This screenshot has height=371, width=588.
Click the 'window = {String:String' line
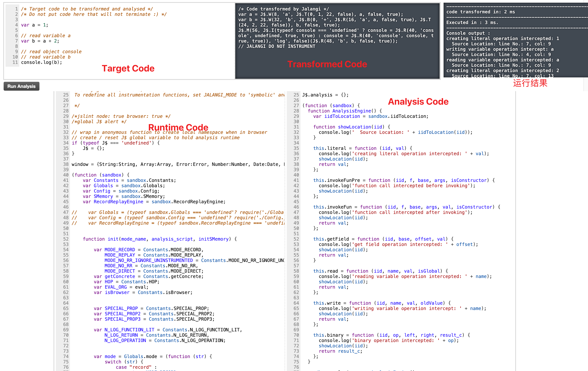[x=178, y=164]
